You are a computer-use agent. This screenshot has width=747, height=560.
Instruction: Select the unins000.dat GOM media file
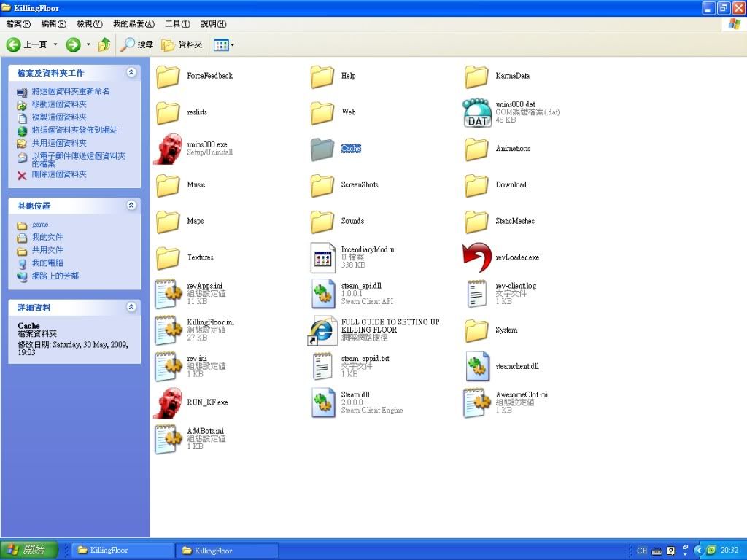point(477,112)
